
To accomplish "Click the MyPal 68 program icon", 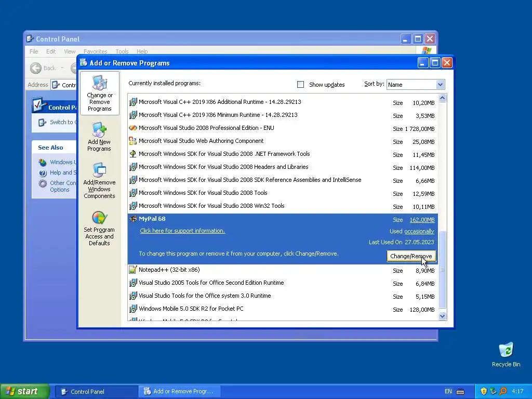I will [x=133, y=219].
